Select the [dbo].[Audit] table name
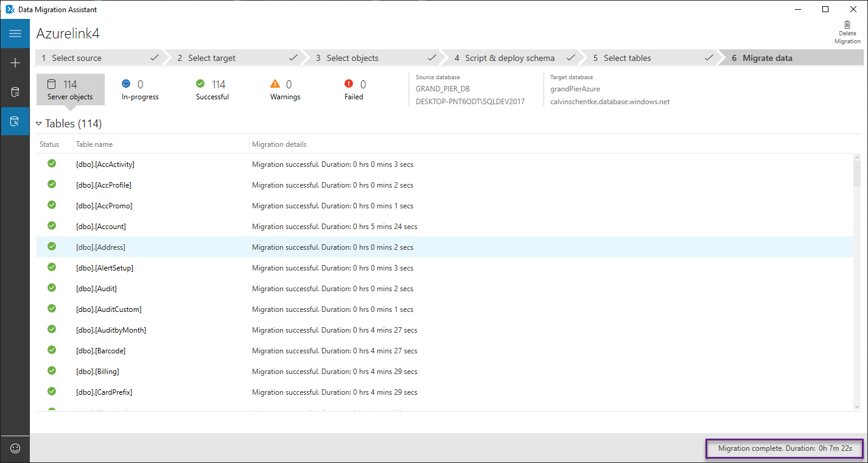Screen dimensions: 868x463 click(x=96, y=289)
